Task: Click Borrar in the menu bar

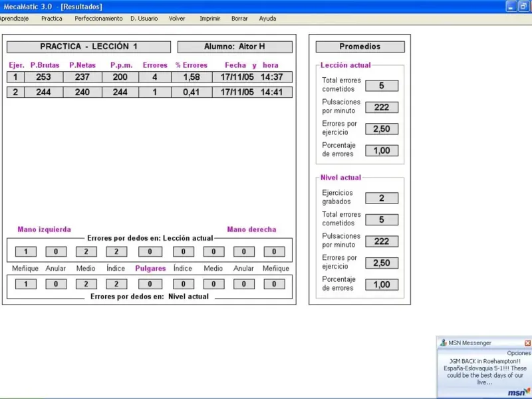Action: [239, 19]
